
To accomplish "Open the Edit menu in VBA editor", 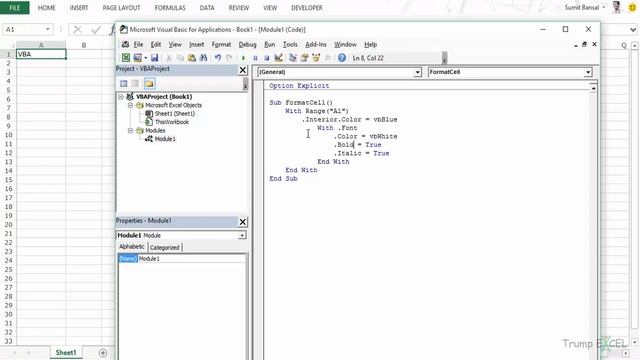I will tap(156, 44).
